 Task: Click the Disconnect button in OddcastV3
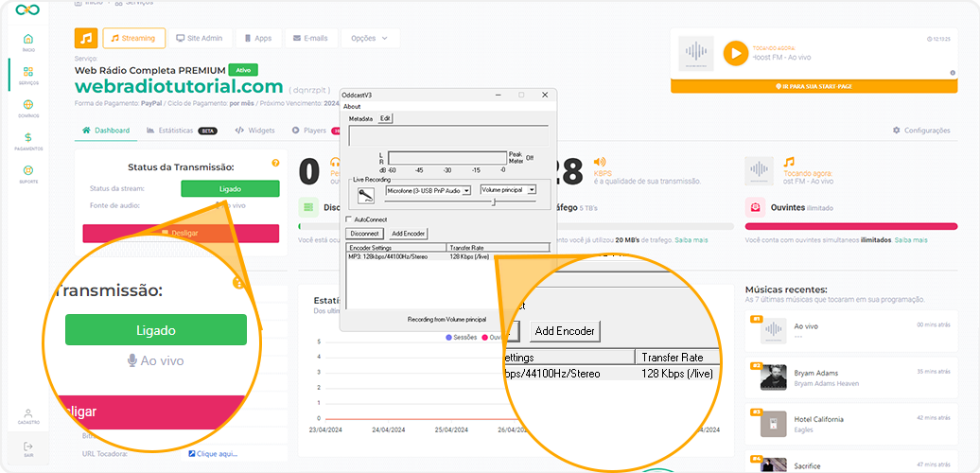click(365, 233)
